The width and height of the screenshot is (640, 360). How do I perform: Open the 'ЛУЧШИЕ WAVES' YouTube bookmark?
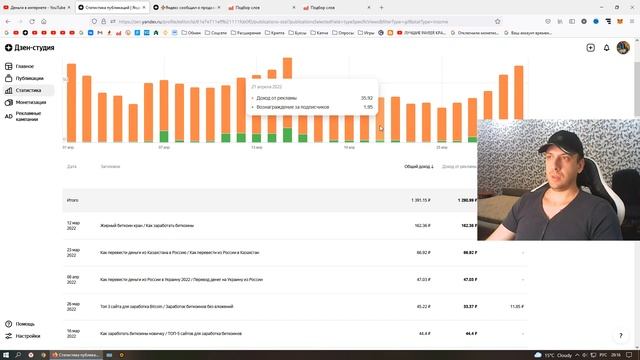421,33
